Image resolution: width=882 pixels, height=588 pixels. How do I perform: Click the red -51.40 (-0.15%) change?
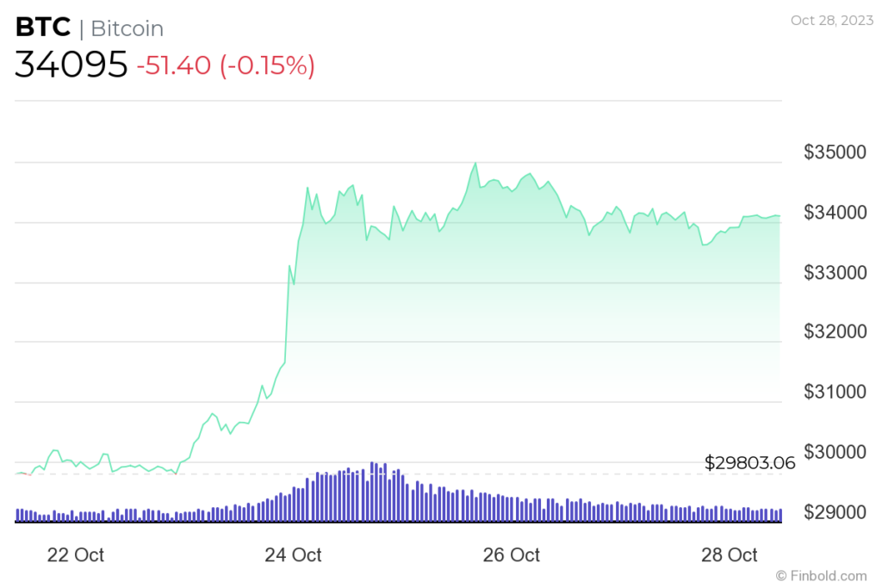pyautogui.click(x=225, y=65)
